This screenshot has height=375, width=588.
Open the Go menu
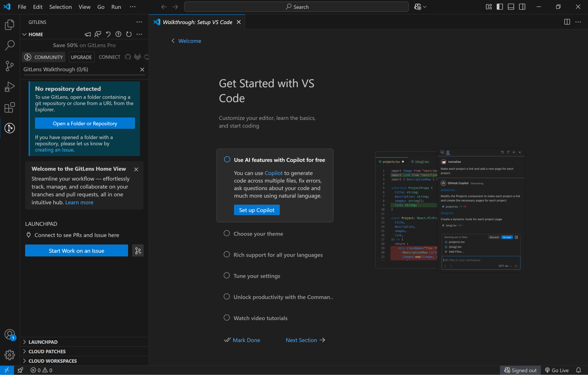(x=101, y=7)
